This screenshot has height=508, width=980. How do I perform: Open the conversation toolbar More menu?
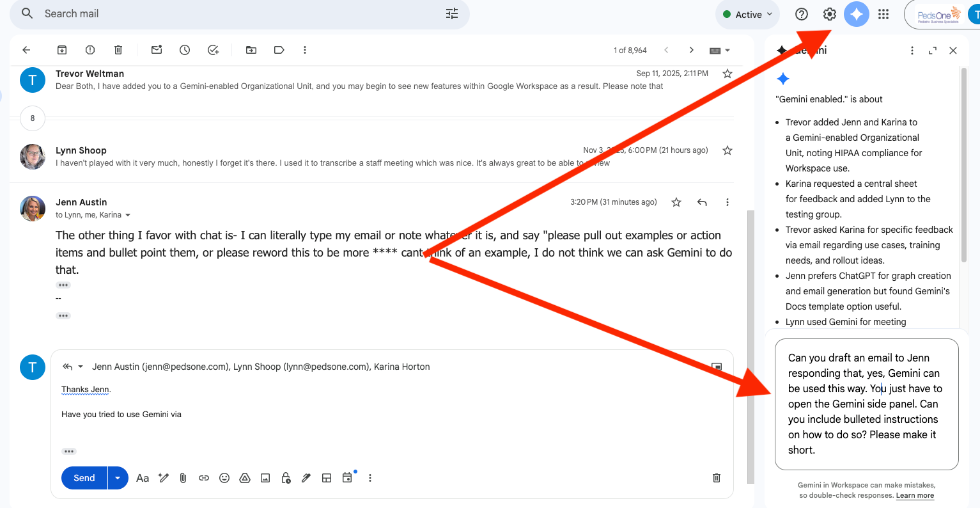(305, 50)
